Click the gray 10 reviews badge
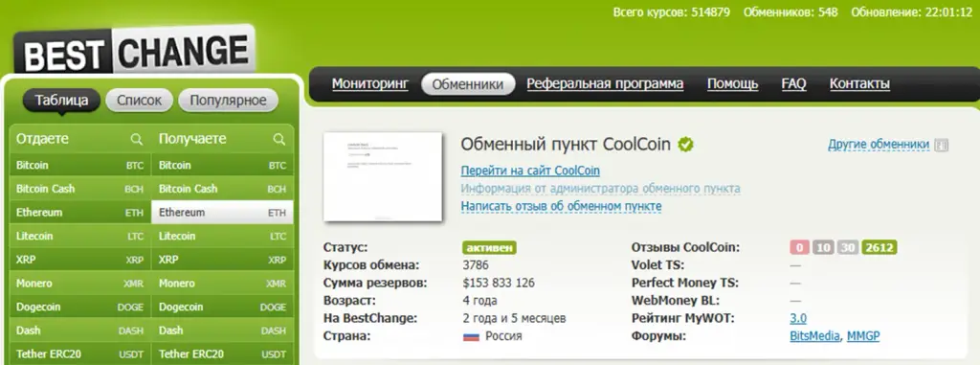Screen dimensions: 980x365 click(x=823, y=248)
